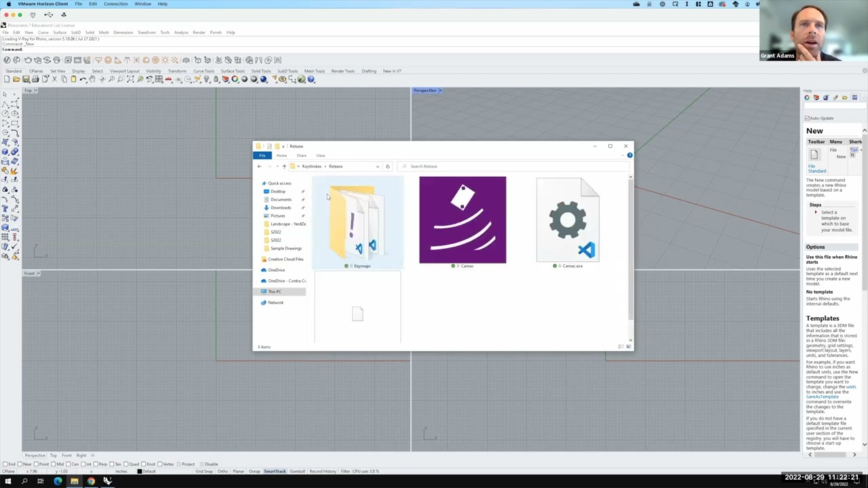The height and width of the screenshot is (488, 868).
Task: Switch to the Curve Tools toolbar tab
Action: (203, 71)
